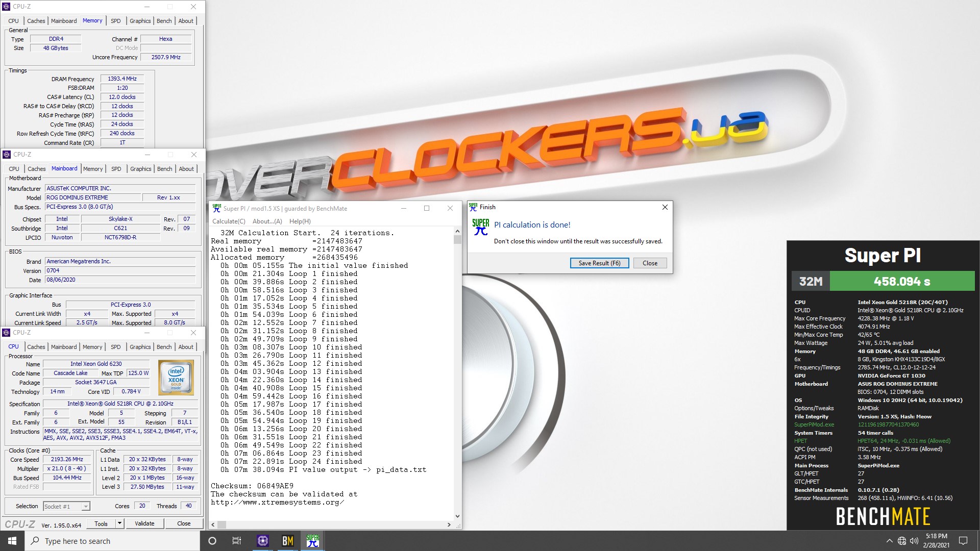Image resolution: width=980 pixels, height=551 pixels.
Task: Click BIOS version 0704 field
Action: tap(120, 270)
